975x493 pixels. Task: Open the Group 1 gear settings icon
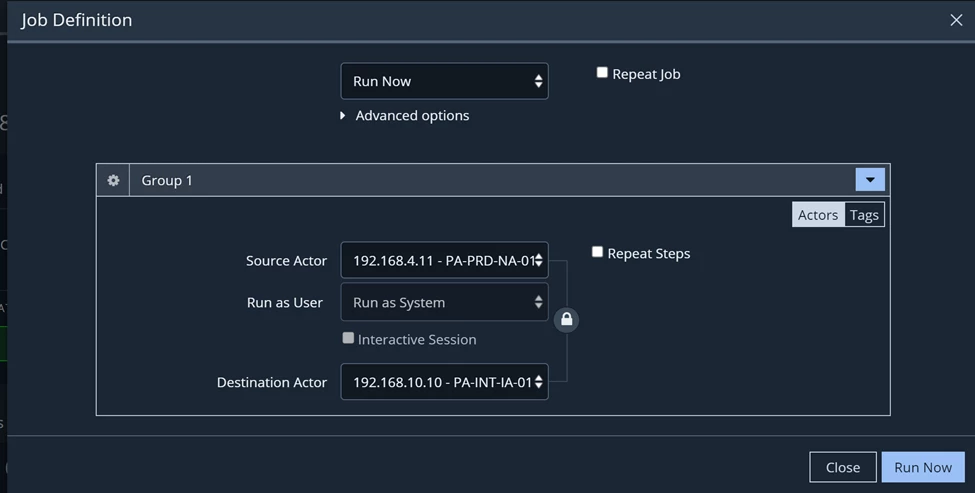[113, 180]
